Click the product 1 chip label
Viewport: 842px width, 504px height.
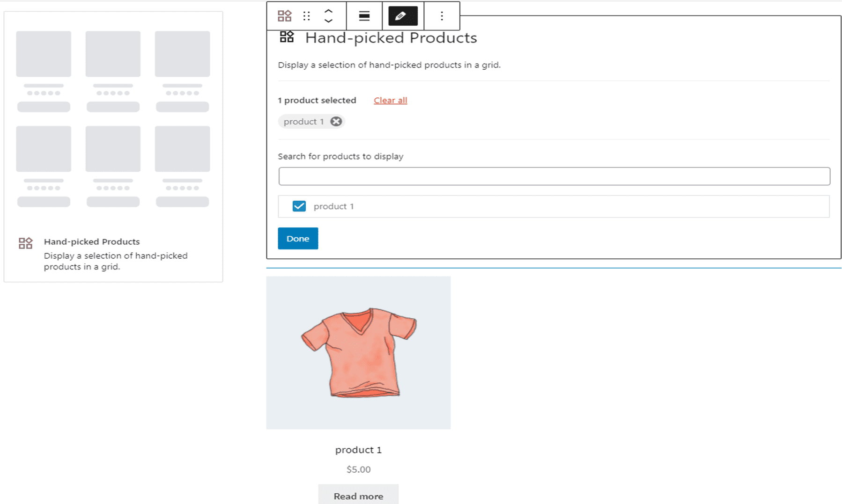[303, 122]
